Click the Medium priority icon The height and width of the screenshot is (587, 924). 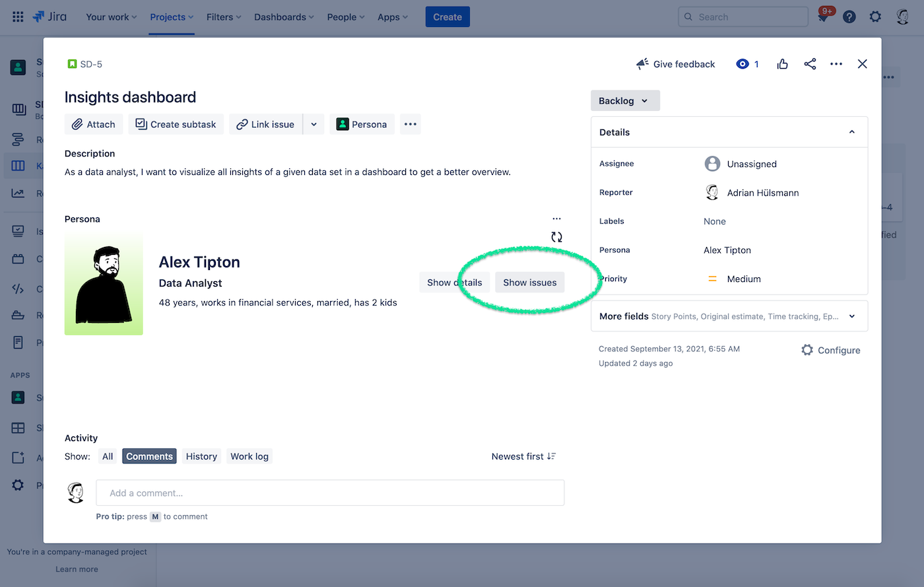pyautogui.click(x=712, y=279)
